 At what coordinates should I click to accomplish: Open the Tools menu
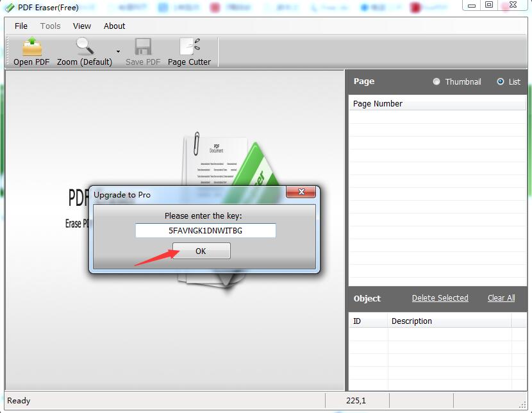tap(50, 26)
